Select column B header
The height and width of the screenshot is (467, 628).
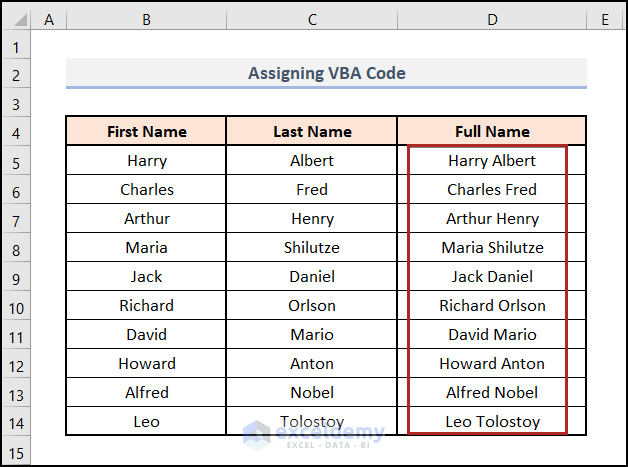pyautogui.click(x=146, y=18)
